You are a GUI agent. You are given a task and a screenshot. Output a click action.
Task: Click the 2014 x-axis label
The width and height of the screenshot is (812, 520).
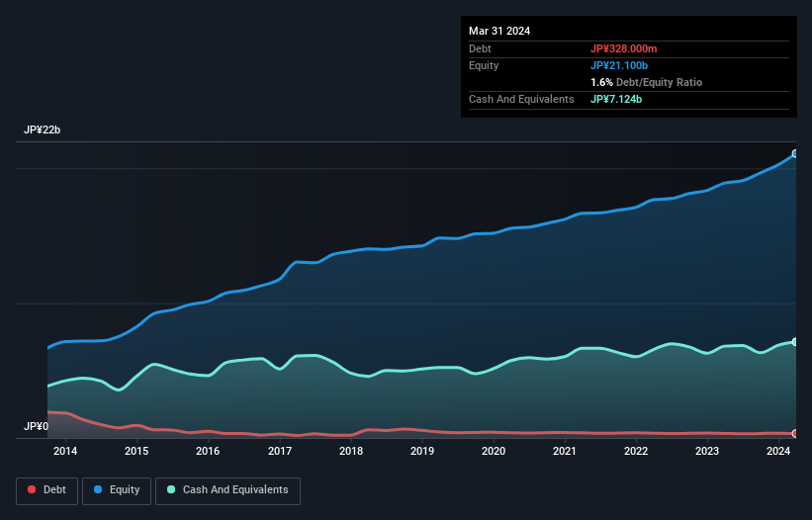point(65,452)
